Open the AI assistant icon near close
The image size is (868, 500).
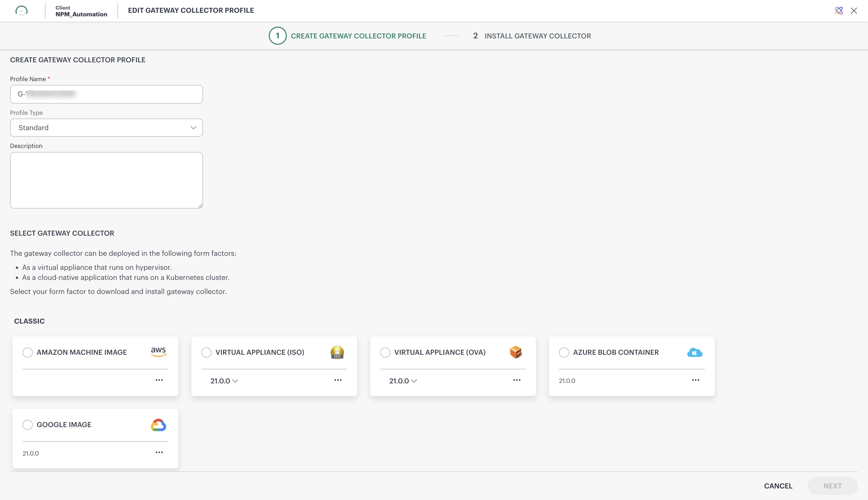pyautogui.click(x=838, y=11)
